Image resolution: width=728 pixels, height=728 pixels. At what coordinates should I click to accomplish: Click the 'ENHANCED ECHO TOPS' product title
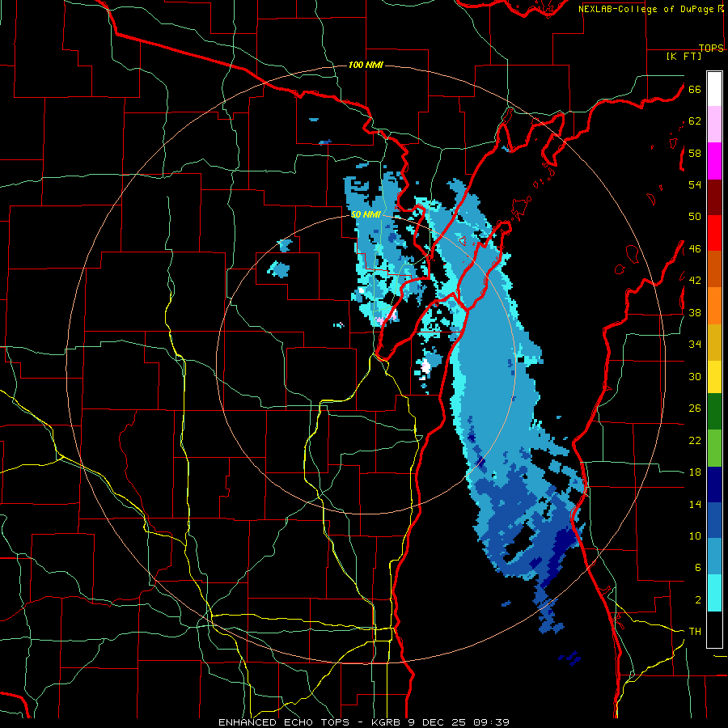click(284, 722)
